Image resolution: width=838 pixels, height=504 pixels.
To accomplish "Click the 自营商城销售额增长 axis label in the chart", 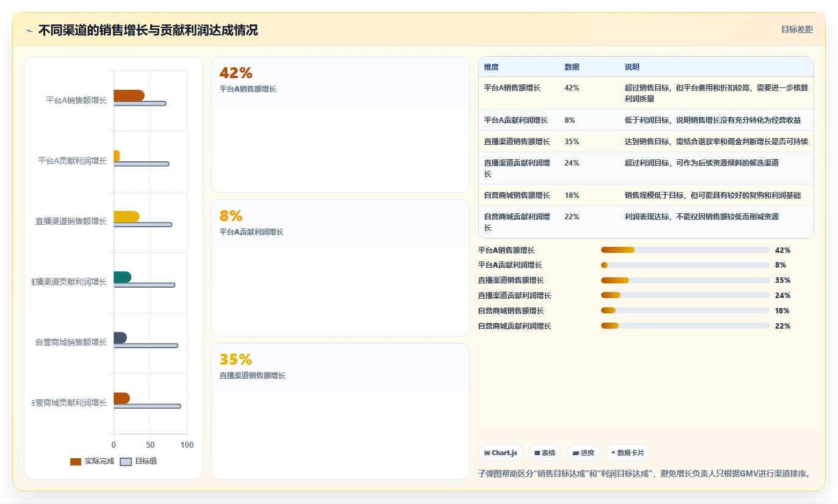I will (x=71, y=342).
